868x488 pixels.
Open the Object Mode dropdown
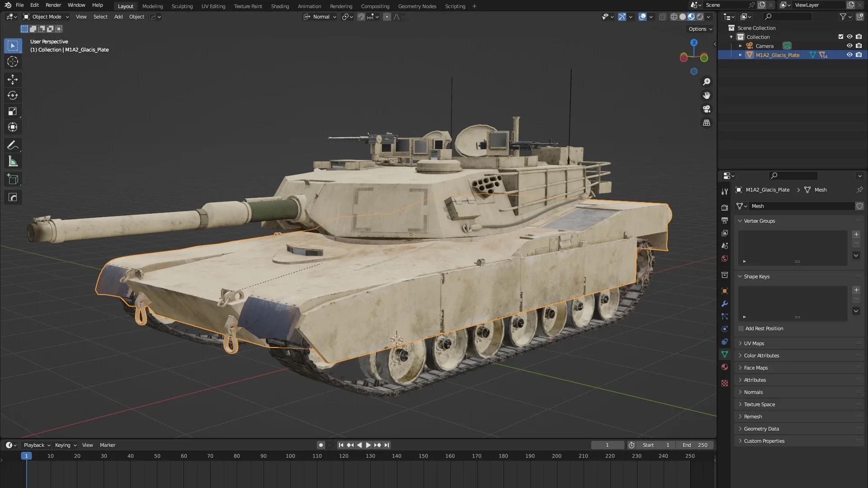pos(46,17)
